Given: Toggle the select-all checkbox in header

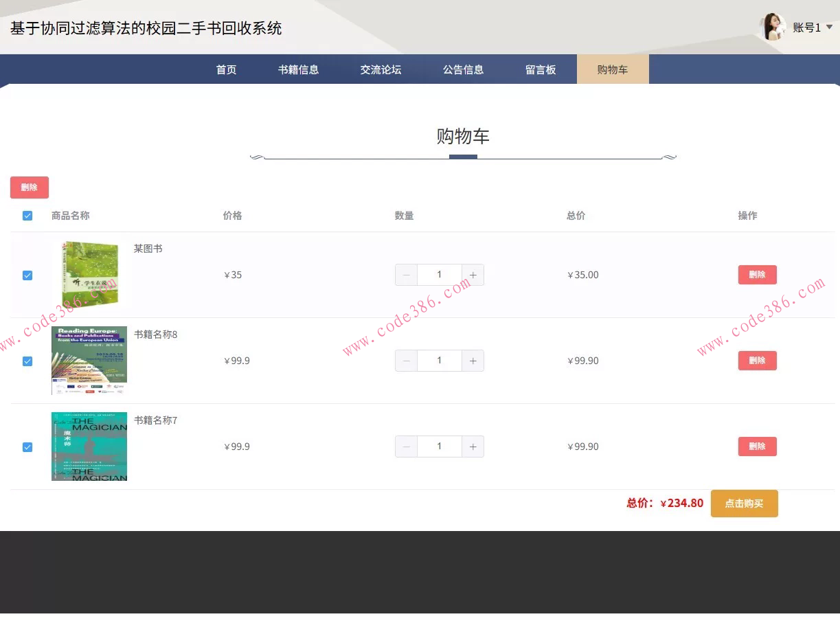Looking at the screenshot, I should click(27, 216).
